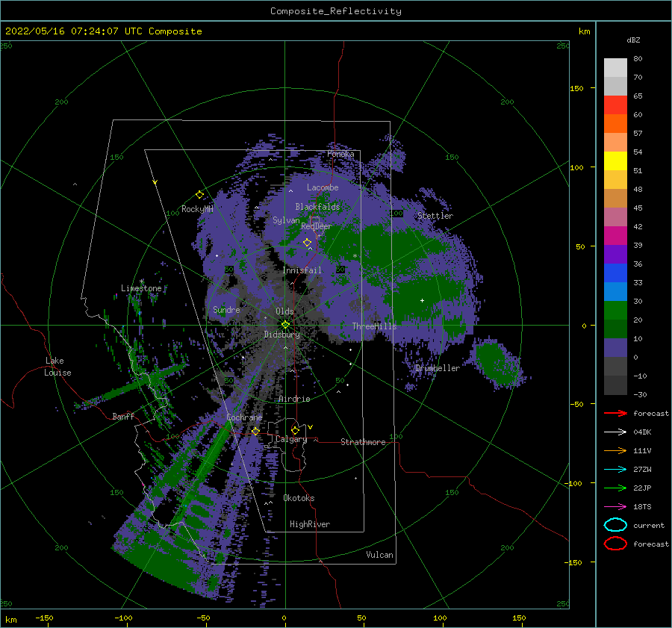Click the RockyMH label
The width and height of the screenshot is (672, 628).
pos(197,209)
